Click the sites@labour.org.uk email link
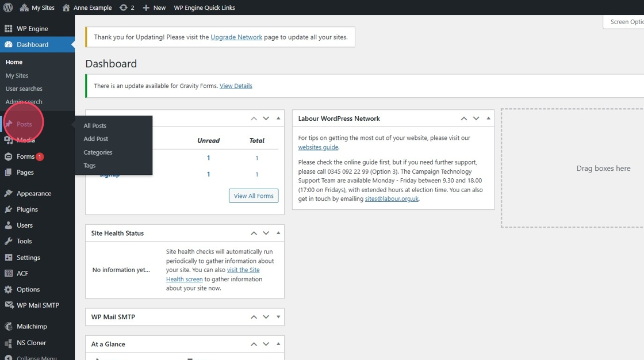 click(x=392, y=199)
